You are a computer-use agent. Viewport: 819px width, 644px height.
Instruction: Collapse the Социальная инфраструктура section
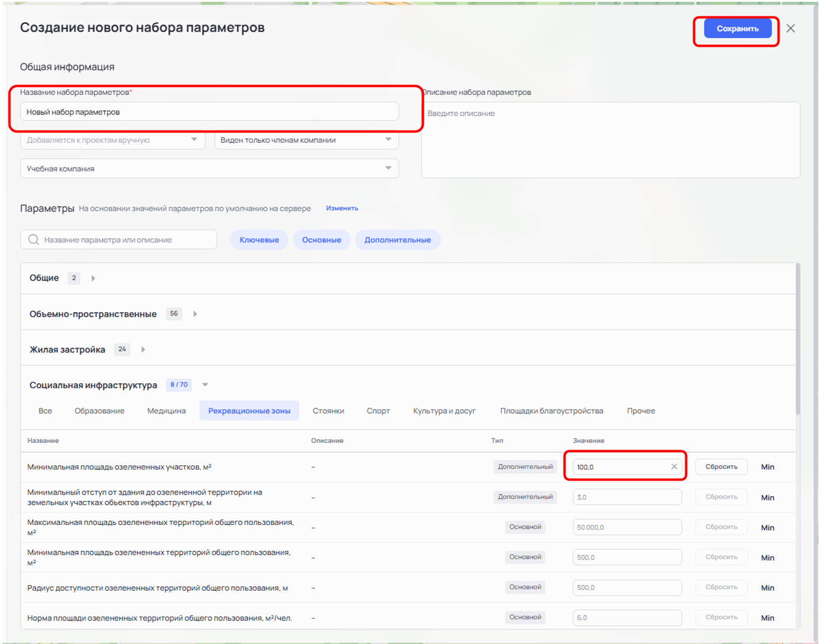(205, 385)
